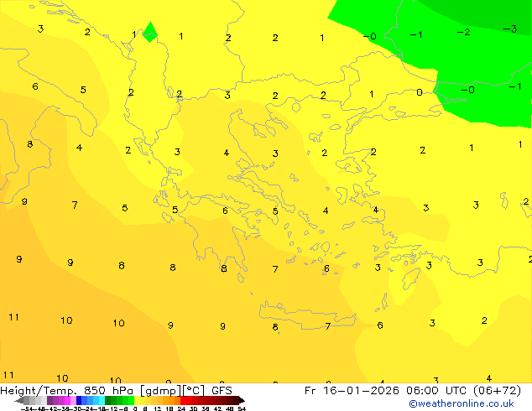Select the "850 hPa" pressure level text
Image resolution: width=532 pixels, height=411 pixels.
click(x=108, y=391)
